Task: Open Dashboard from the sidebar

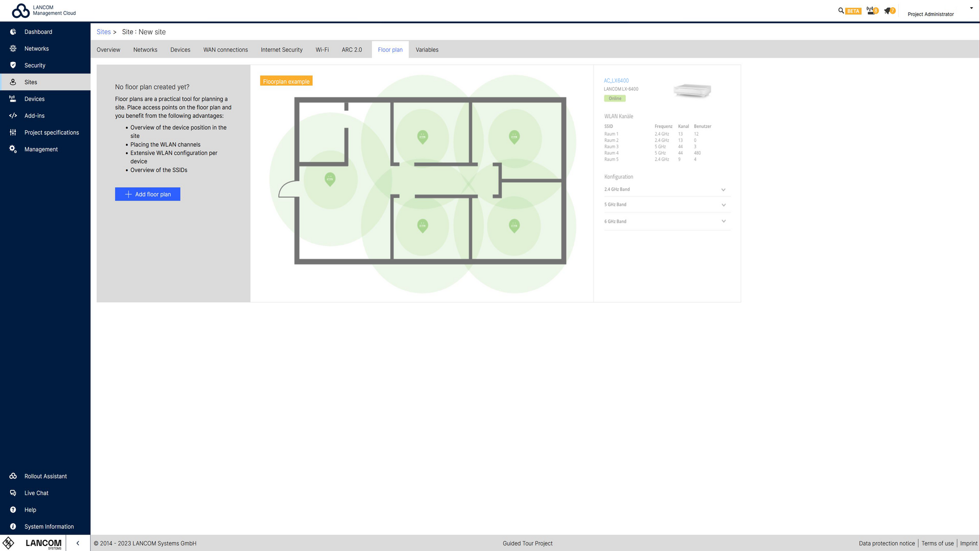Action: tap(38, 32)
